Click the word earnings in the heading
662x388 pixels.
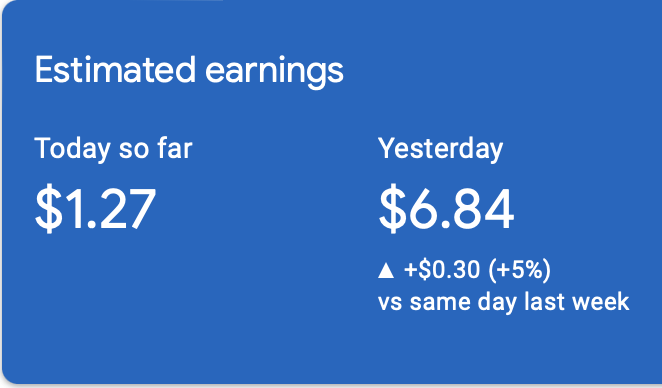pos(274,73)
